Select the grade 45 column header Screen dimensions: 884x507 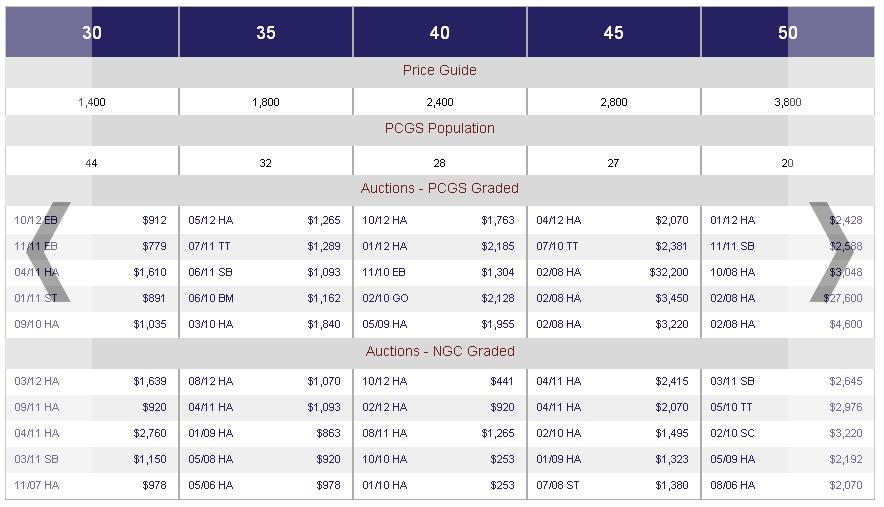(x=614, y=33)
